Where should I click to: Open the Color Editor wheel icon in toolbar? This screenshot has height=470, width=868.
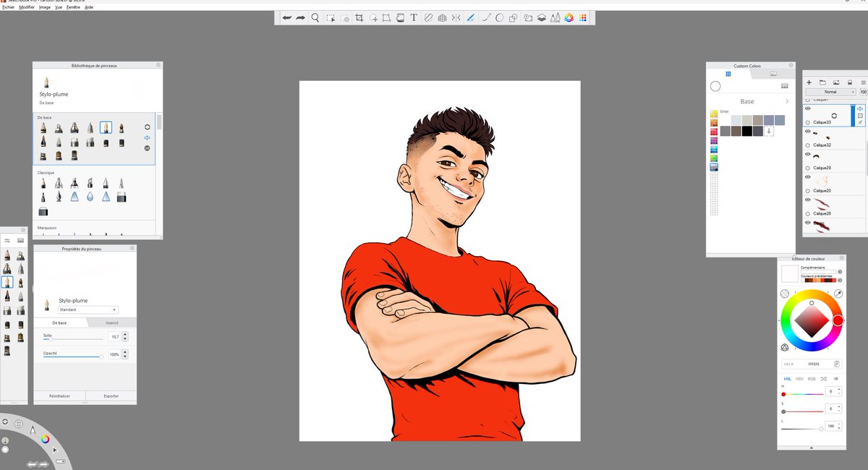[569, 18]
